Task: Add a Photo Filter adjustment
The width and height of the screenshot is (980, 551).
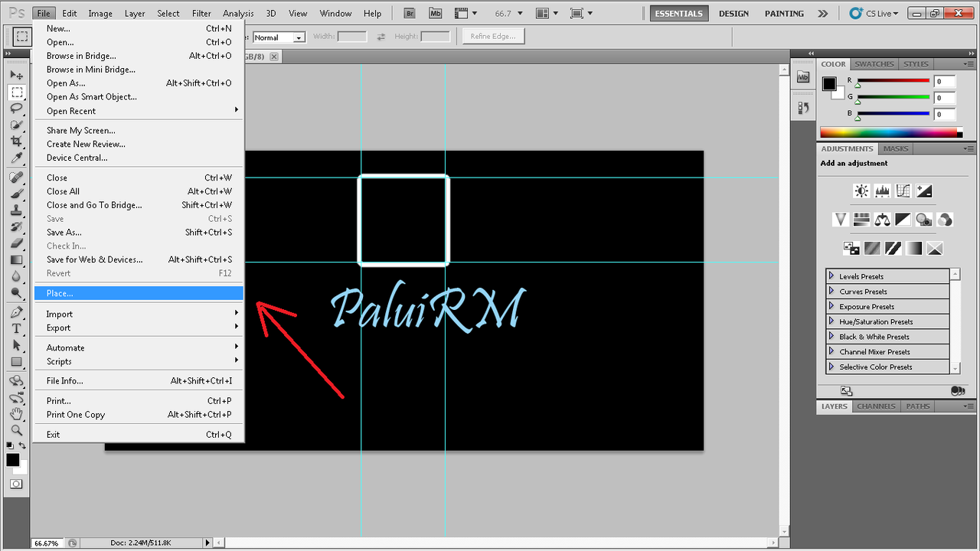Action: pyautogui.click(x=924, y=220)
